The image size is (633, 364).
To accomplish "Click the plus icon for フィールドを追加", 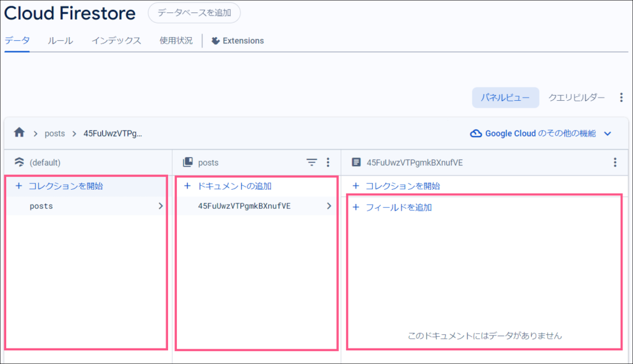I will 355,208.
